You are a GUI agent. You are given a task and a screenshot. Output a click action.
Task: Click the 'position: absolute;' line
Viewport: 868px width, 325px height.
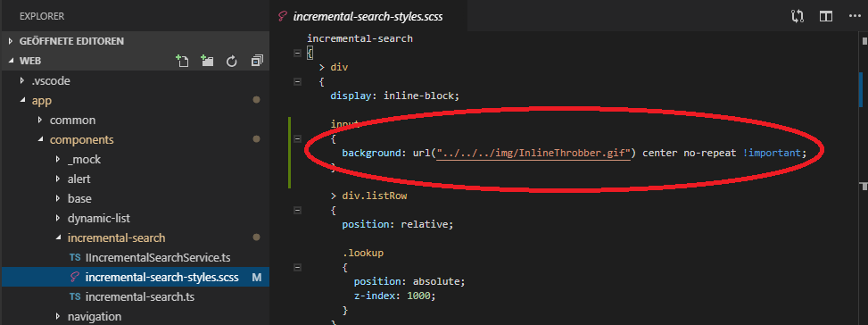(409, 282)
